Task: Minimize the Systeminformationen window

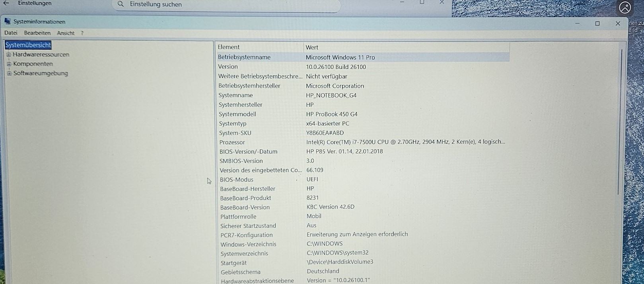Action: pyautogui.click(x=577, y=24)
